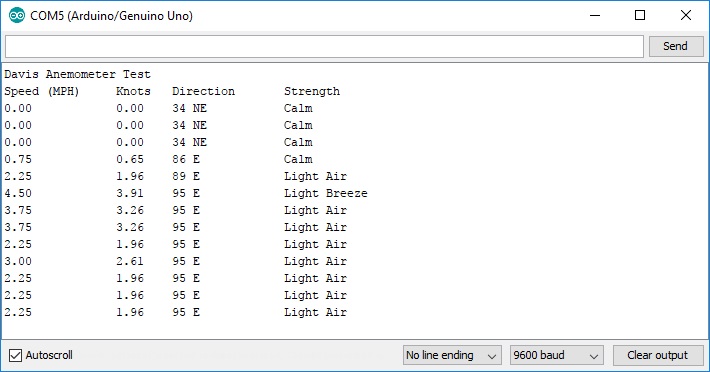Click the Light Breeze strength reading
This screenshot has height=372, width=710.
pos(326,193)
